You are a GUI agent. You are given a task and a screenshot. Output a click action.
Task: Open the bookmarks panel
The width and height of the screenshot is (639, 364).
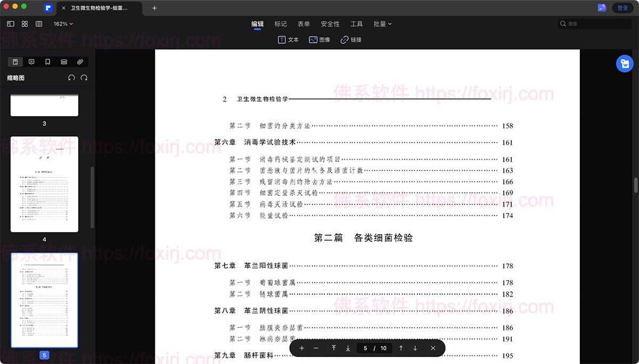[47, 61]
